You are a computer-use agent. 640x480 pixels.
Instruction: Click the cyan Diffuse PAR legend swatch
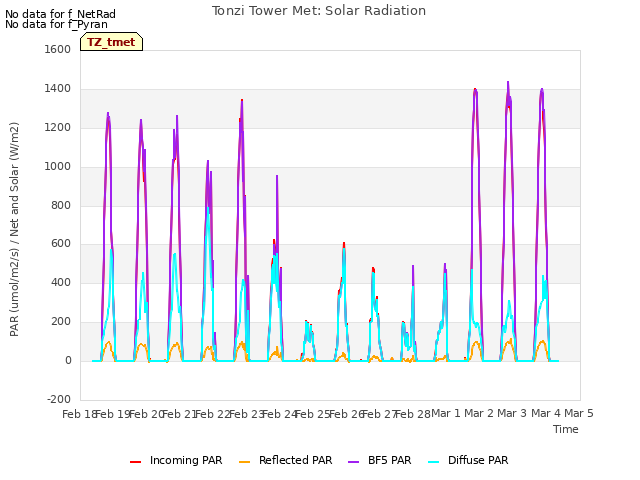(x=434, y=462)
